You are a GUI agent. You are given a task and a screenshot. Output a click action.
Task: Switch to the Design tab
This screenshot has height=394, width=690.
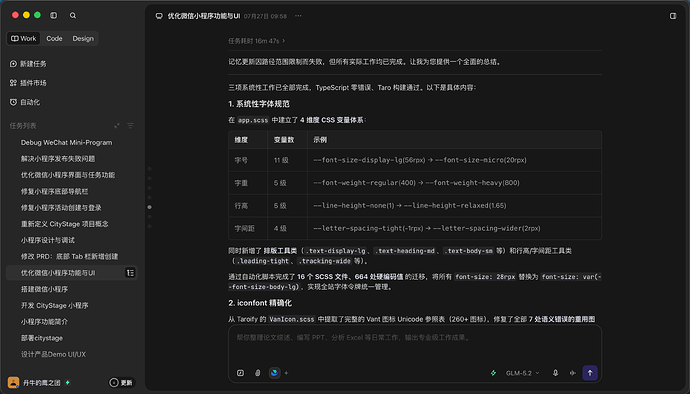coord(83,38)
